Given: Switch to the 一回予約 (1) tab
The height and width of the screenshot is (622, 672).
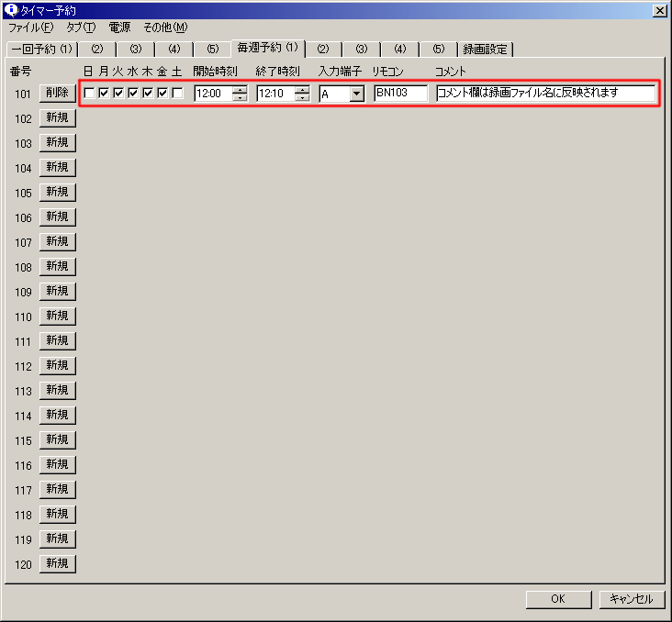Looking at the screenshot, I should click(41, 49).
